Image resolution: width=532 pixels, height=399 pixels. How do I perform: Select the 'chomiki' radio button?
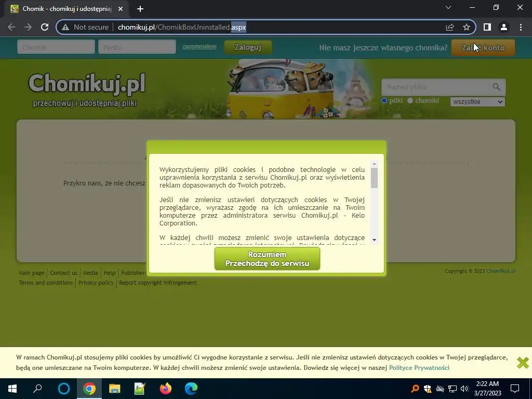[410, 100]
